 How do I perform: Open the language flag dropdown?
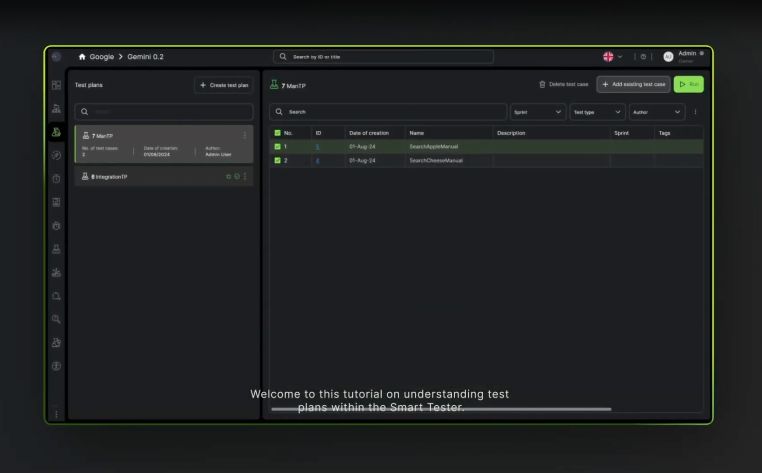click(612, 57)
